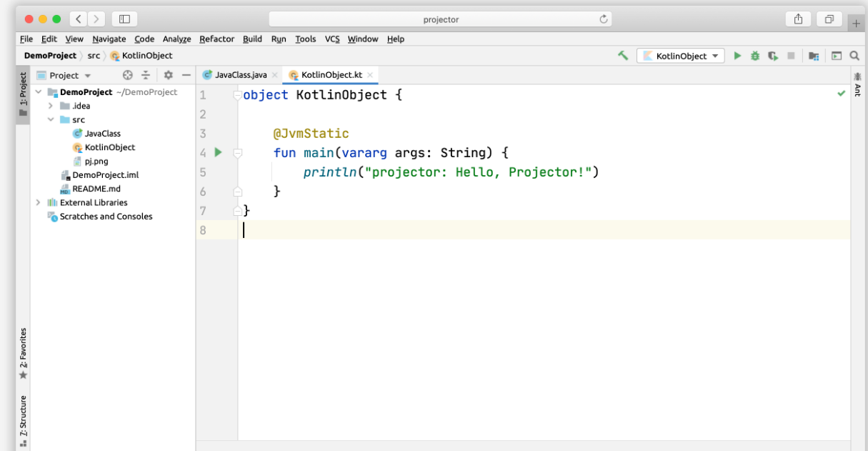
Task: Click the Build project hammer icon
Action: (623, 55)
